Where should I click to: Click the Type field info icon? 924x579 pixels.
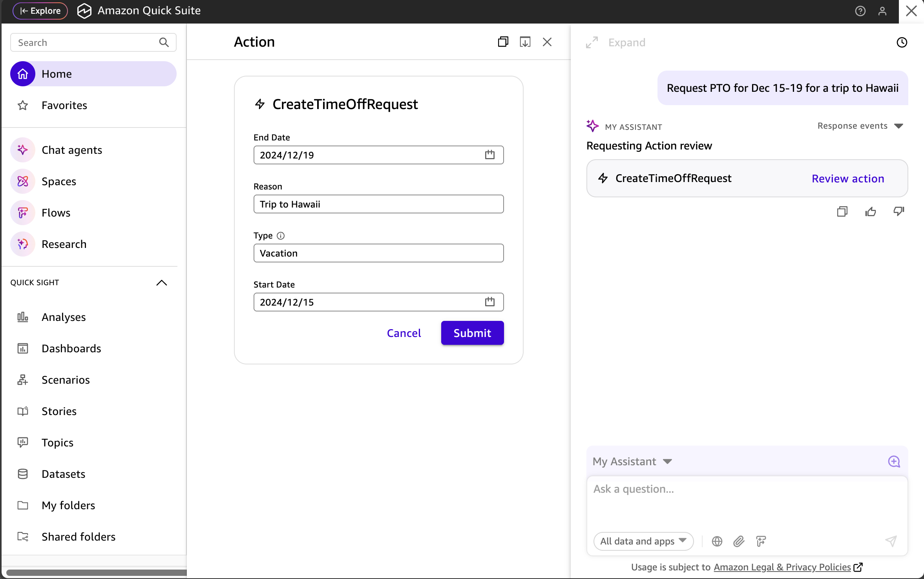(281, 236)
